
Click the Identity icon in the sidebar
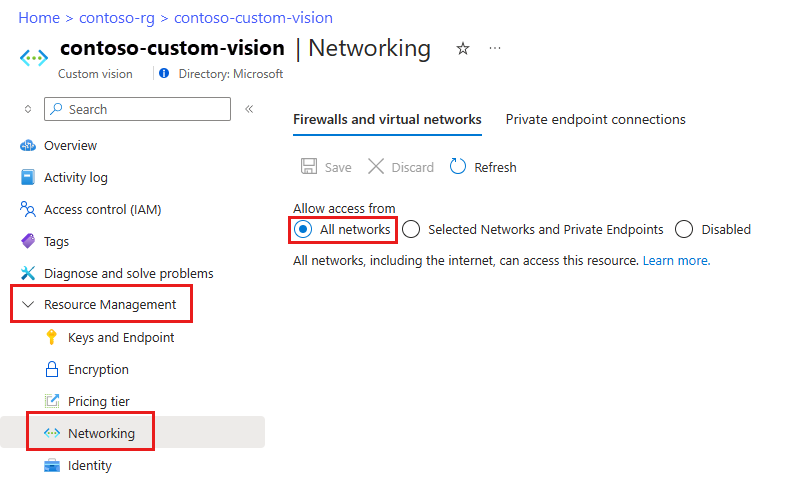(52, 466)
